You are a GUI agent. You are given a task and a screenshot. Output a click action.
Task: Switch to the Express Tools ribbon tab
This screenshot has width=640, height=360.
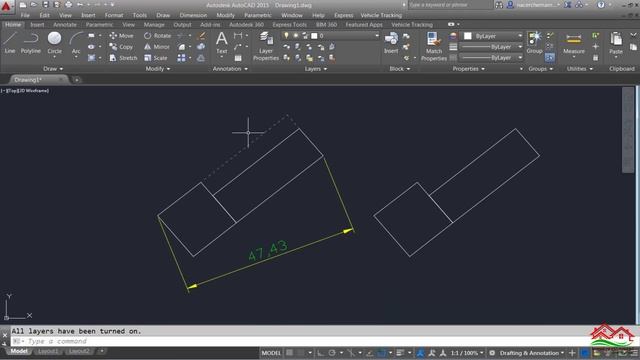point(289,24)
